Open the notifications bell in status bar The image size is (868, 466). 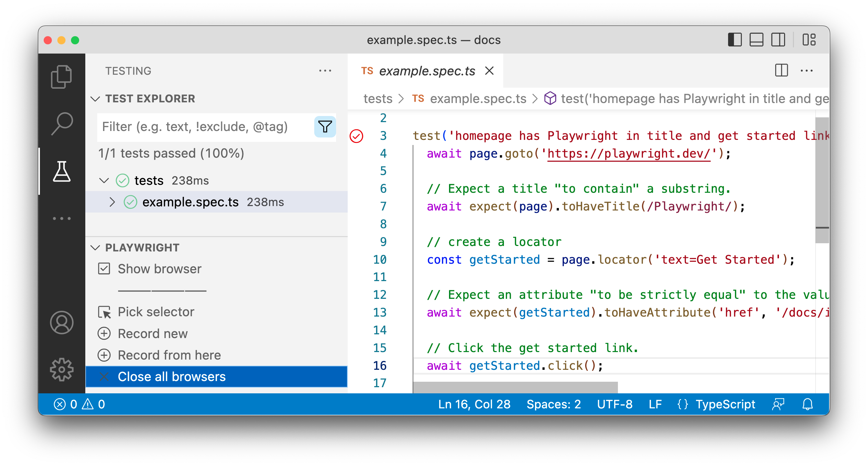click(808, 404)
